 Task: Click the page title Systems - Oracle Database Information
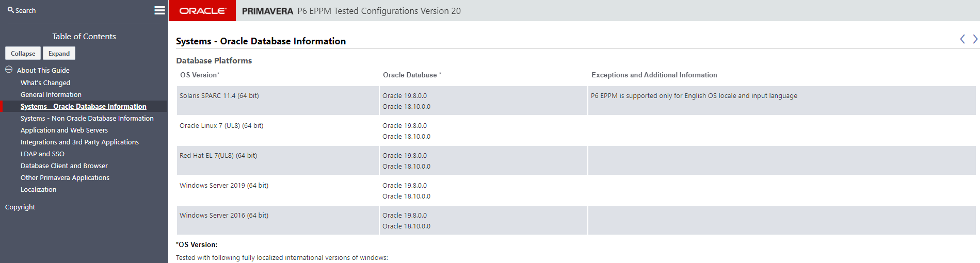coord(261,41)
